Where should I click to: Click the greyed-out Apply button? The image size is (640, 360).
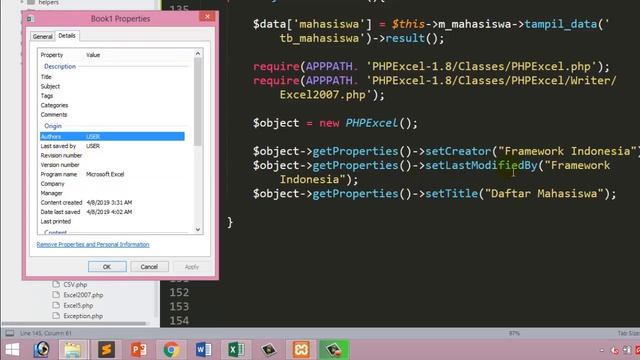[191, 267]
